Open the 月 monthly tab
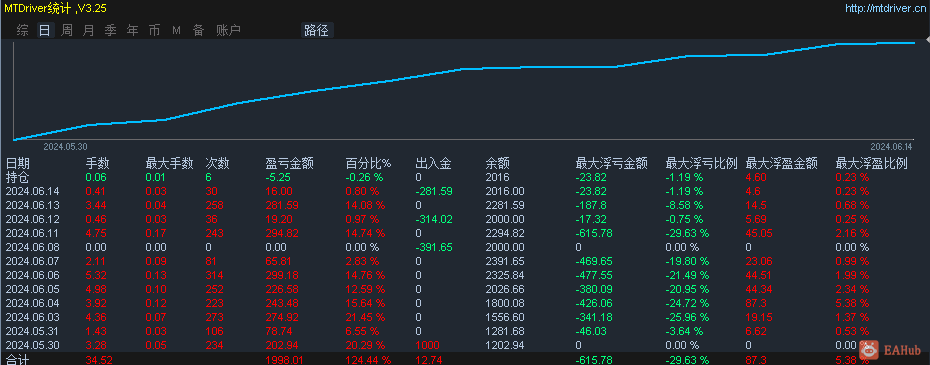930x365 pixels. (88, 30)
